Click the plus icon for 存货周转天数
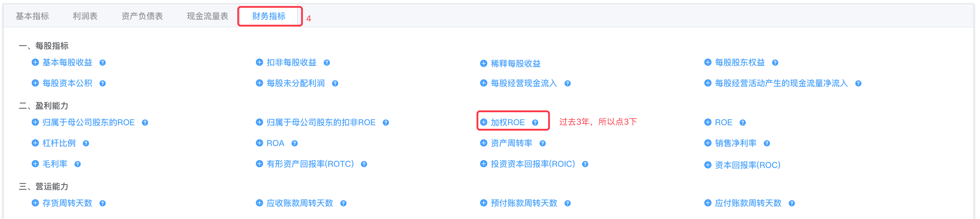Screen dimensions: 980x219 [x=35, y=203]
